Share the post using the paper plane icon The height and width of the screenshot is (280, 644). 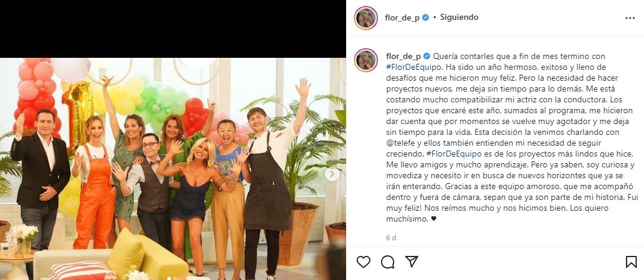pyautogui.click(x=412, y=261)
